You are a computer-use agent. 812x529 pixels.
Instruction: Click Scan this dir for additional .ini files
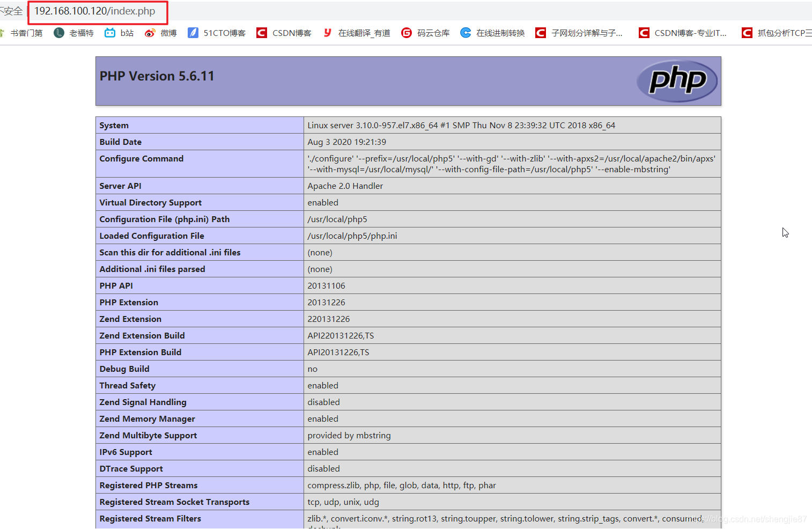pyautogui.click(x=170, y=253)
